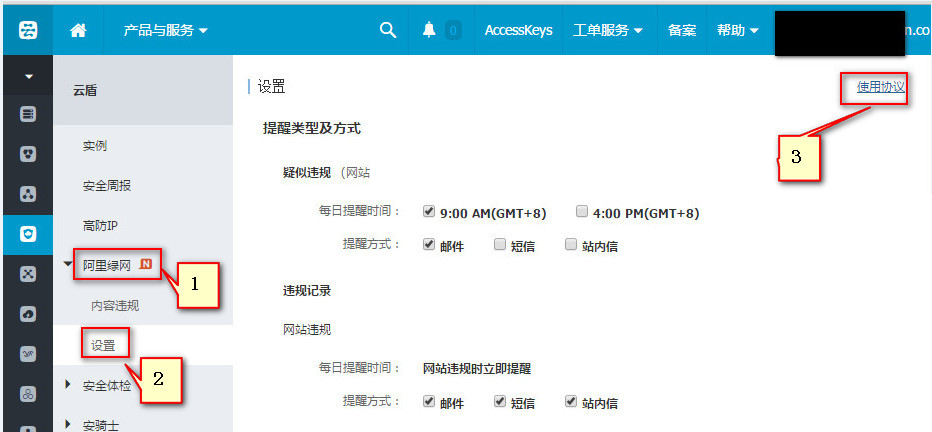Select the shield security sidebar icon

point(28,235)
